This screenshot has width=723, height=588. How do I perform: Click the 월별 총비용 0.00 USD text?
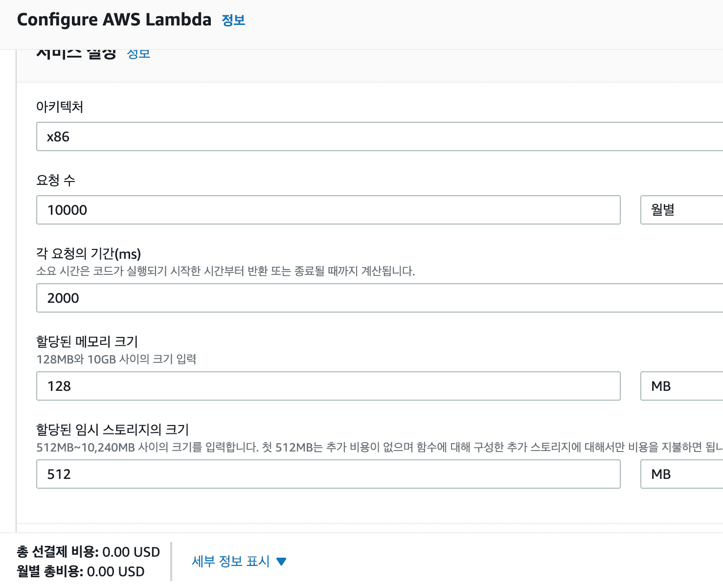point(81,571)
